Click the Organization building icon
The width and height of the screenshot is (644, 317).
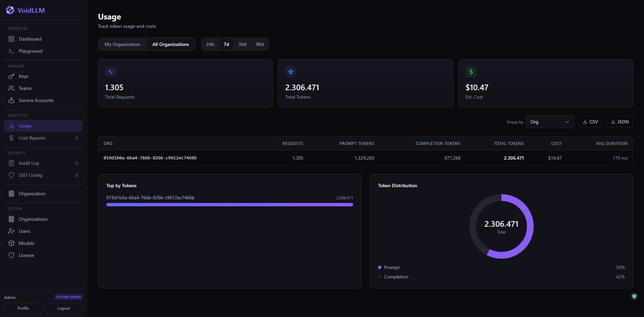11,194
